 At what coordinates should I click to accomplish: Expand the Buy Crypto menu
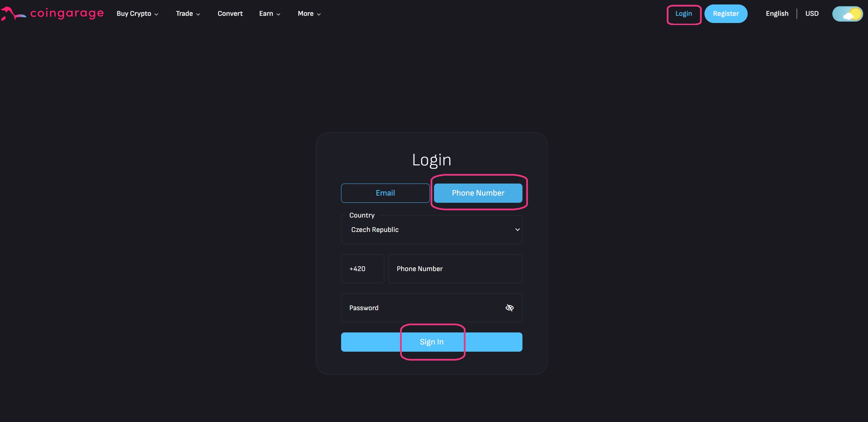[x=137, y=14]
